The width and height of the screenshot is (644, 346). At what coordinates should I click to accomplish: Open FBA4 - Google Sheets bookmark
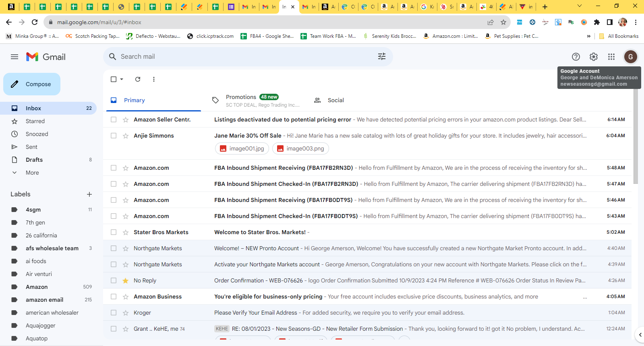pos(267,36)
